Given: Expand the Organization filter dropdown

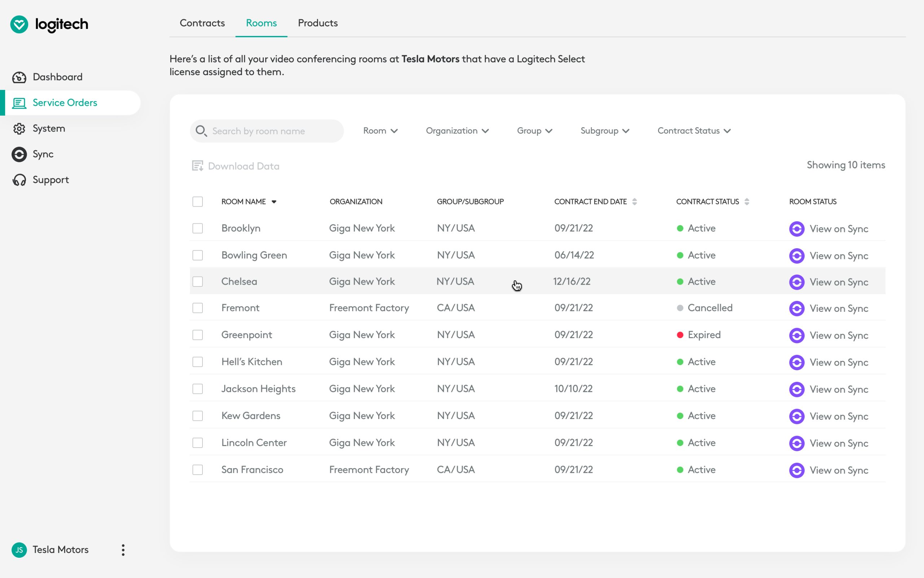Looking at the screenshot, I should pos(457,131).
